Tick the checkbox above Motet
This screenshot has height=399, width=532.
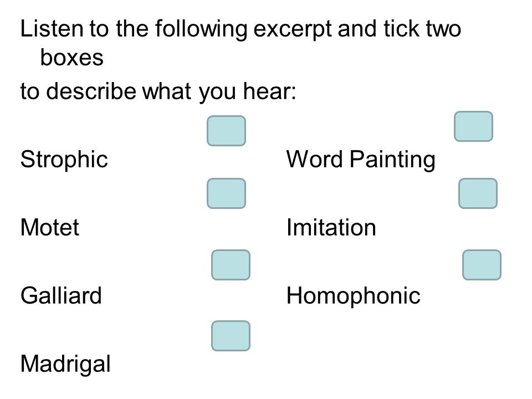[x=226, y=193]
